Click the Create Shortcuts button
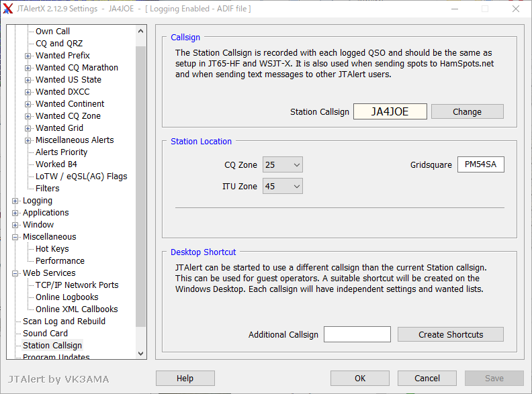 tap(451, 335)
